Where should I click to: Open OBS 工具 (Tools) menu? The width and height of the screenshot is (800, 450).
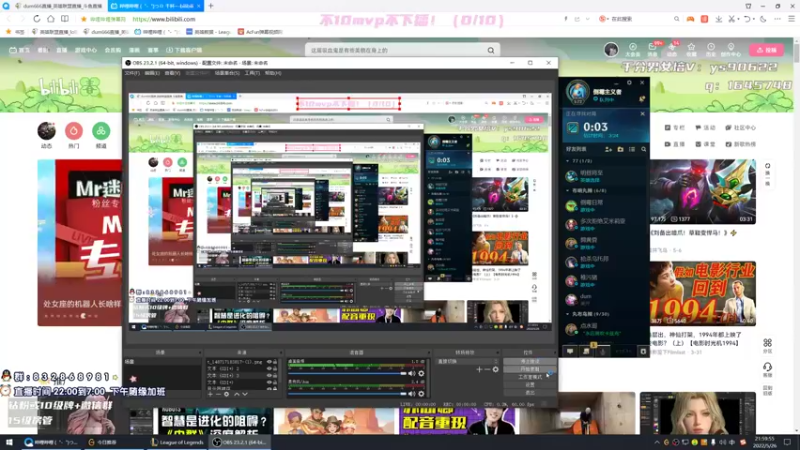[252, 73]
